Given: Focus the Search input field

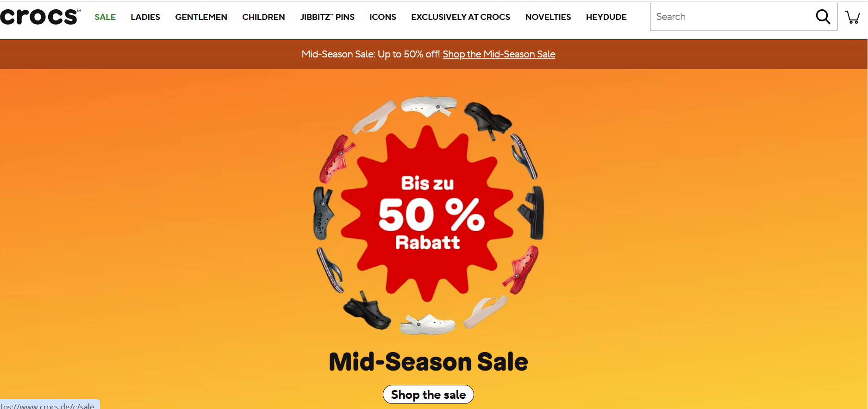Looking at the screenshot, I should click(x=731, y=17).
